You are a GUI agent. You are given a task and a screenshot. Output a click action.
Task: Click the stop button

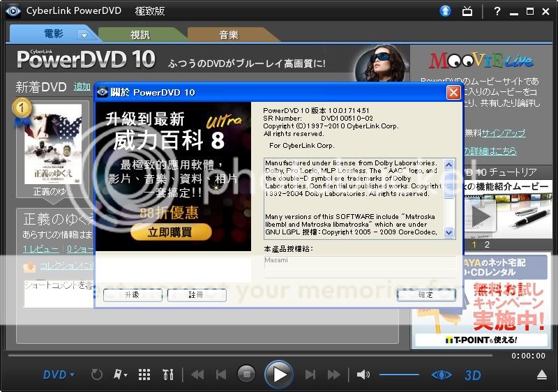click(x=246, y=374)
